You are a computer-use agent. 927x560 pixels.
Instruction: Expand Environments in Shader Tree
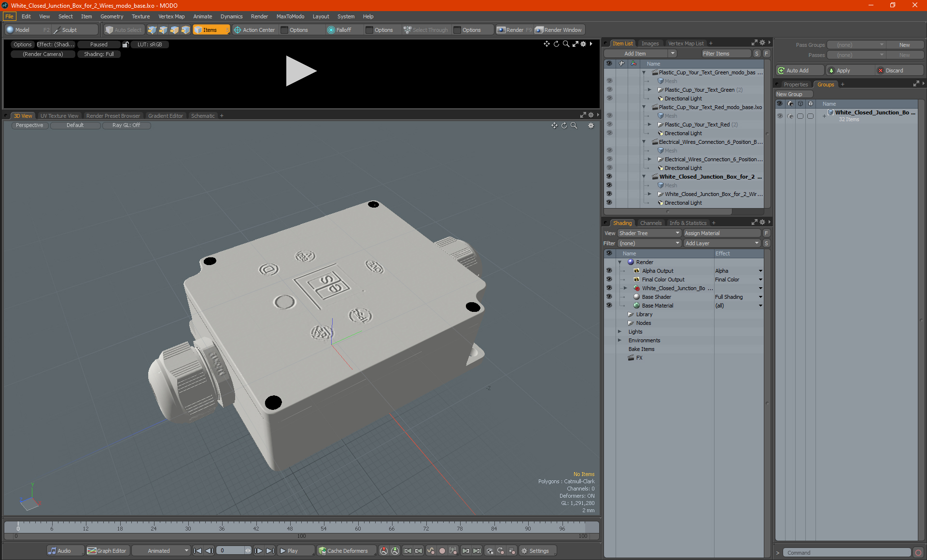pyautogui.click(x=620, y=340)
